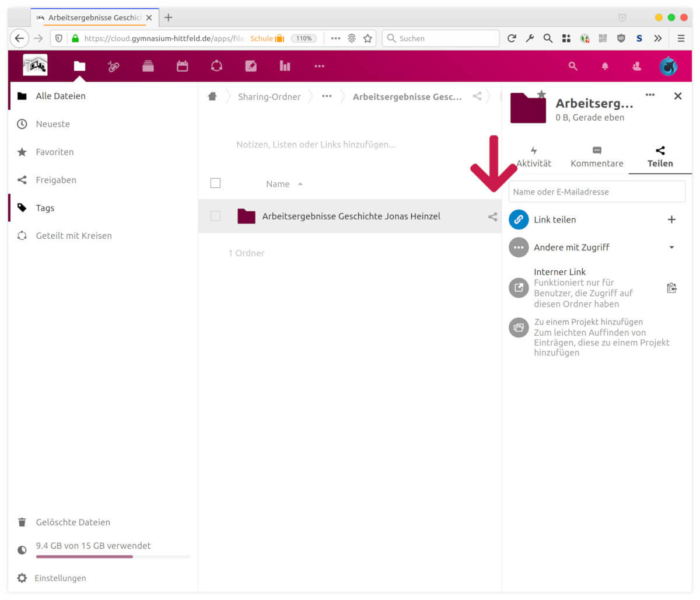Click the Contacts icon in the header
Image resolution: width=700 pixels, height=600 pixels.
tap(636, 67)
